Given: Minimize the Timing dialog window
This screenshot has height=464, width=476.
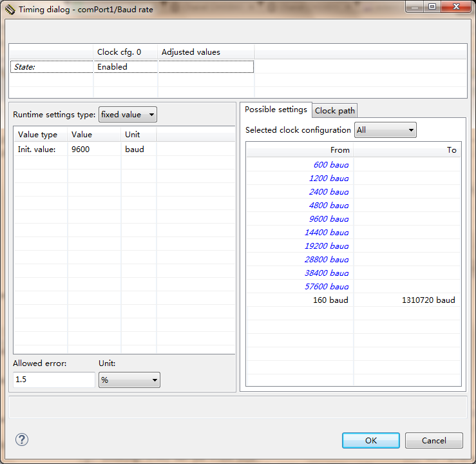Looking at the screenshot, I should [x=415, y=6].
